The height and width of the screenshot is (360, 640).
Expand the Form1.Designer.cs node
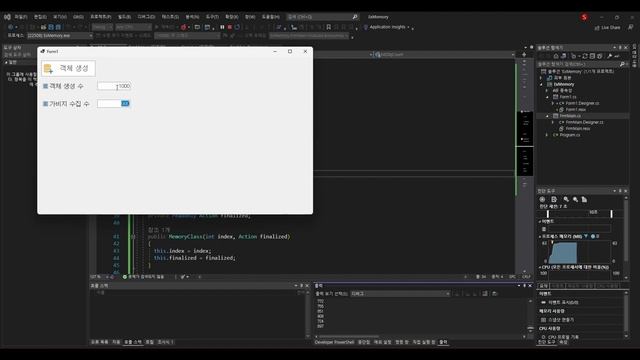[x=553, y=103]
